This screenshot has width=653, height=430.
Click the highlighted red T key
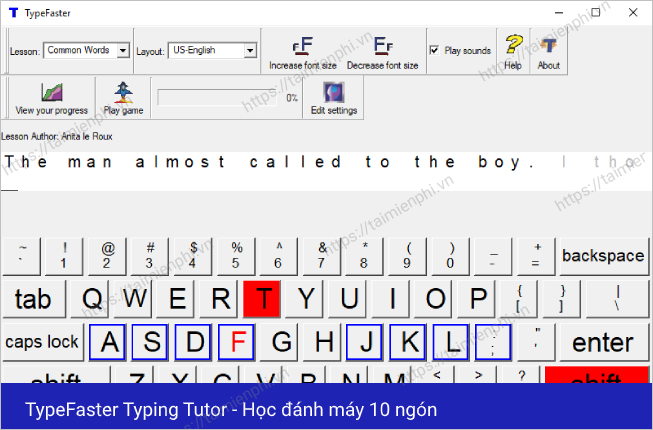262,299
